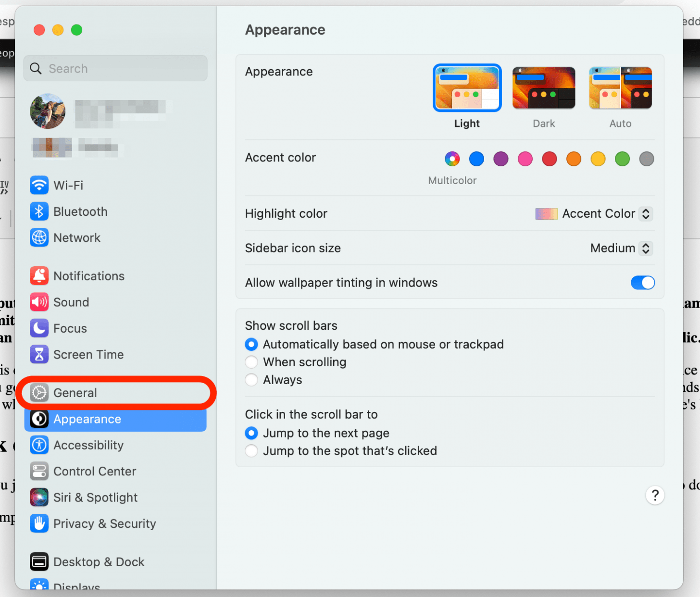This screenshot has height=597, width=700.
Task: Click the Wi-Fi icon in sidebar
Action: [x=39, y=185]
